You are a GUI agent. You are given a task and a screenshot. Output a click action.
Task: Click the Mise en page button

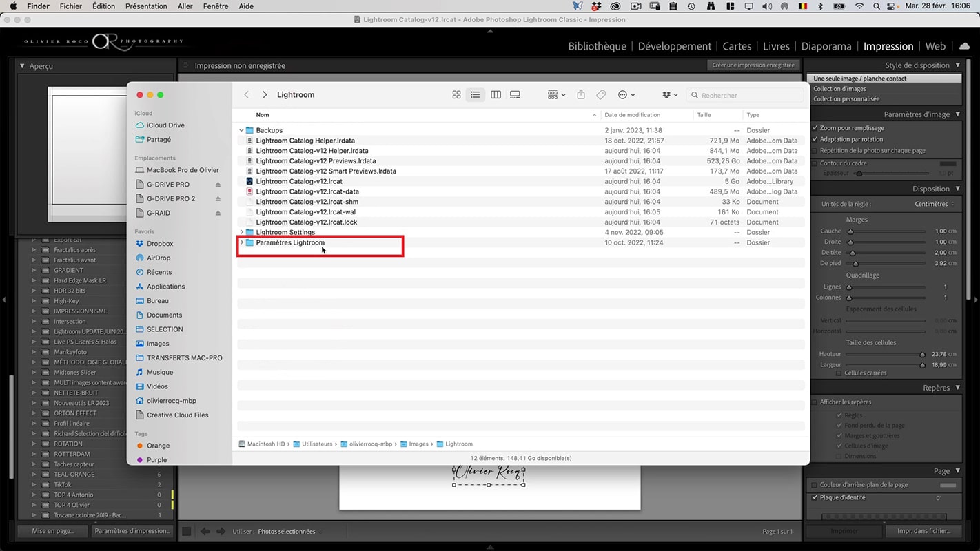click(x=53, y=531)
